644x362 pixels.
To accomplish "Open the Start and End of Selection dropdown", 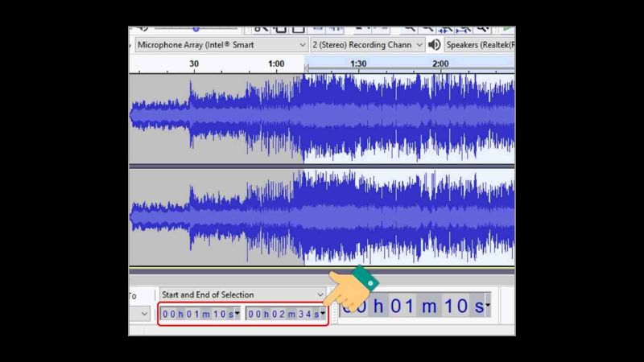I will (243, 294).
